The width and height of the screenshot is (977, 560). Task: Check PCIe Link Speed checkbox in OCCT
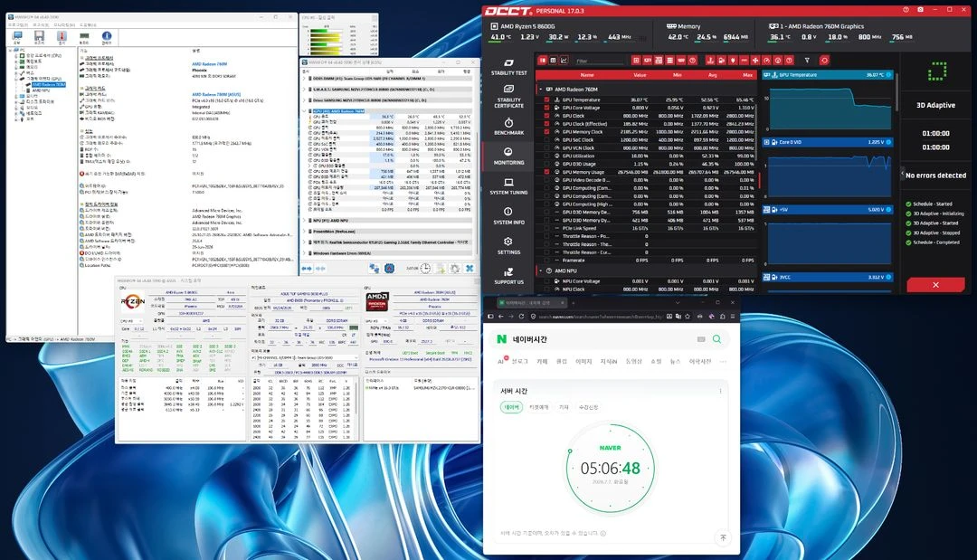(547, 228)
